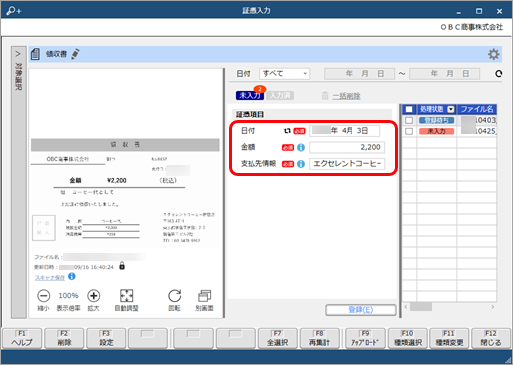The image size is (513, 365).
Task: Click the 登録(E) button
Action: pyautogui.click(x=361, y=310)
